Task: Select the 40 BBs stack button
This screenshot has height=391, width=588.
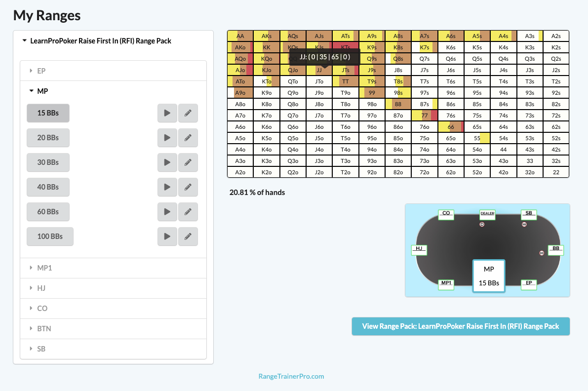Action: point(48,187)
